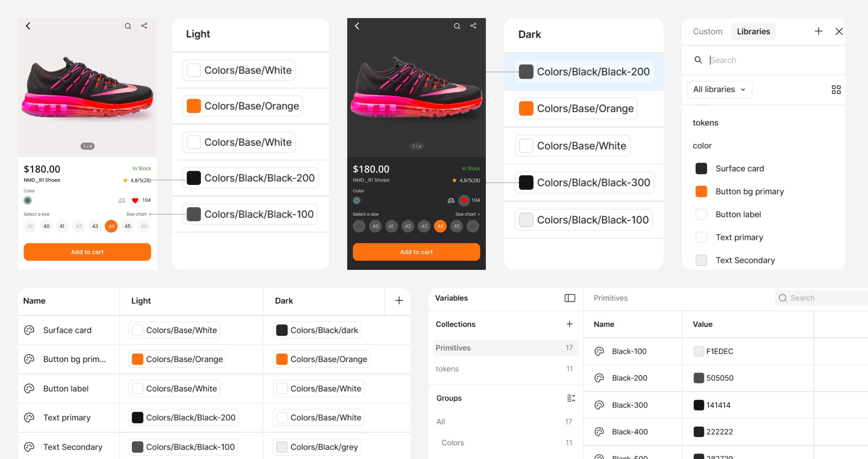Image resolution: width=868 pixels, height=459 pixels.
Task: Click Add to cart in dark screen
Action: (416, 252)
